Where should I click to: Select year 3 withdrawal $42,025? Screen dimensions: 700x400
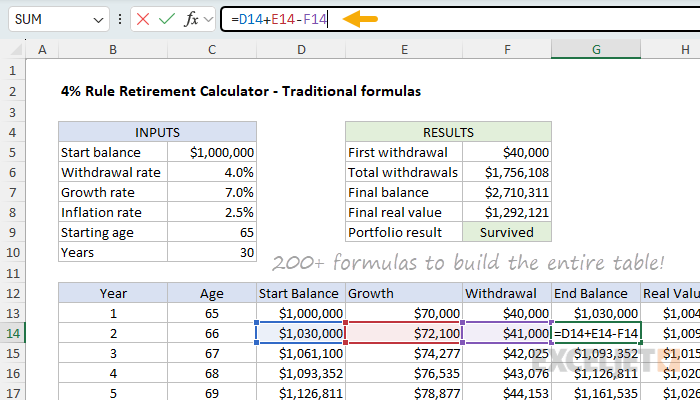[x=507, y=353]
